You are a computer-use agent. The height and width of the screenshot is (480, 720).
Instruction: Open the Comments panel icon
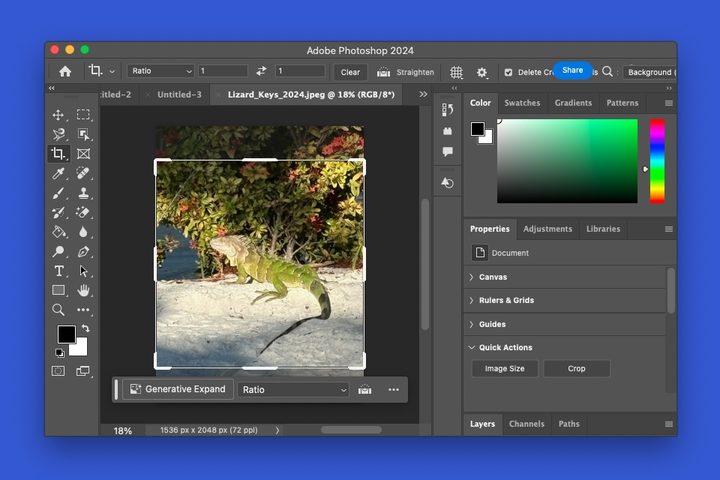447,151
